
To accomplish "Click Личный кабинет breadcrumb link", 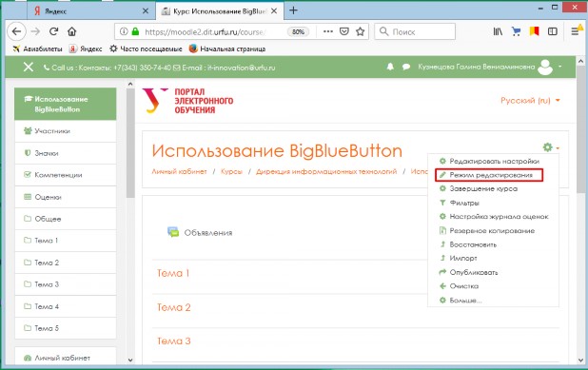I will coord(179,171).
